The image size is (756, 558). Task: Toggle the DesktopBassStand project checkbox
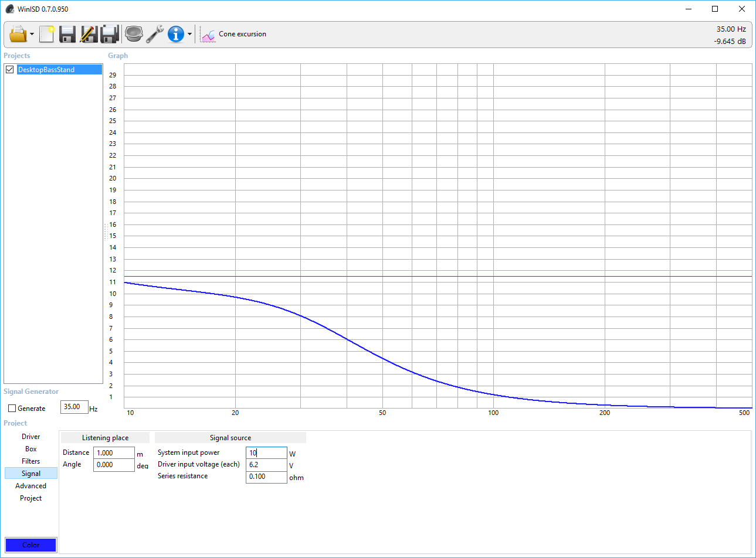(10, 70)
